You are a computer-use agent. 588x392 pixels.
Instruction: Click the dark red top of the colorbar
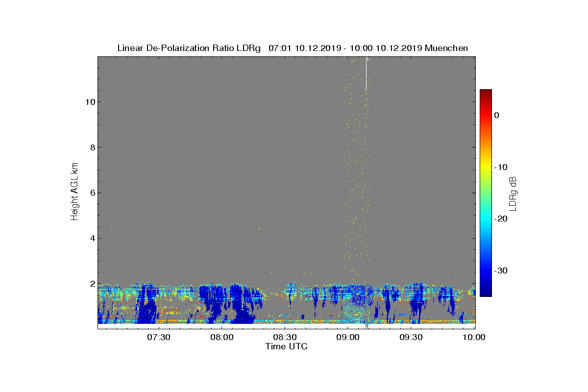pyautogui.click(x=486, y=93)
